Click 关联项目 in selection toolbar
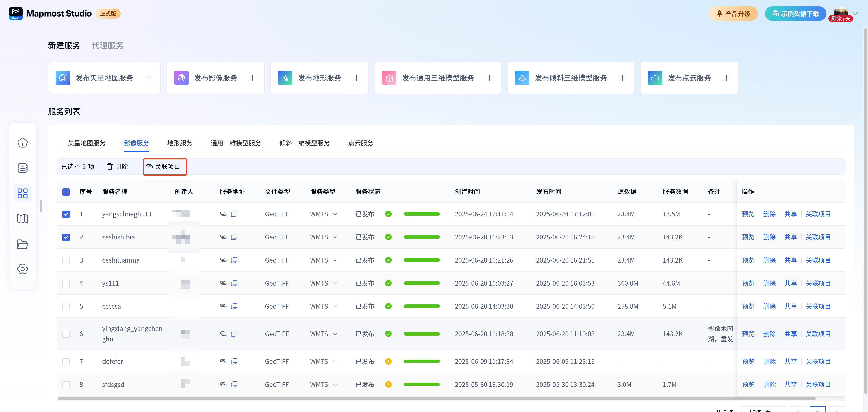The height and width of the screenshot is (412, 868). point(164,167)
